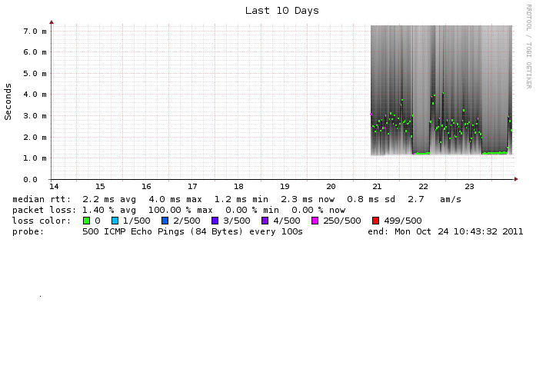Click the 'Seconds' y-axis label
This screenshot has width=536, height=392.
point(8,101)
